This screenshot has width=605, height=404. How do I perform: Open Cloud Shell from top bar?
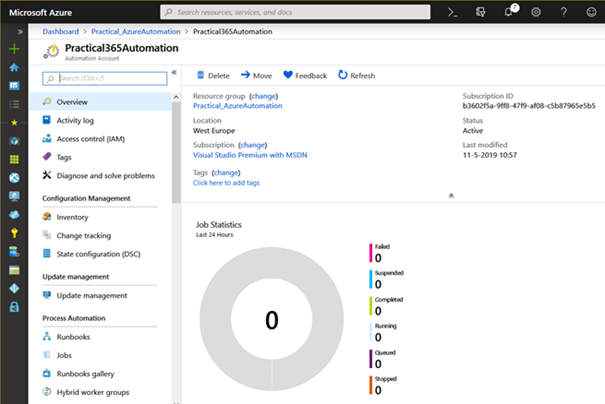452,12
